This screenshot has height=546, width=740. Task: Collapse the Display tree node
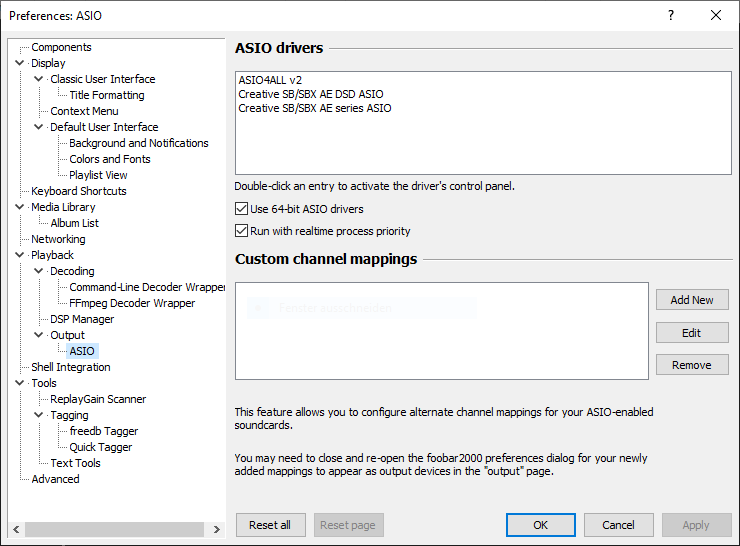pyautogui.click(x=20, y=63)
